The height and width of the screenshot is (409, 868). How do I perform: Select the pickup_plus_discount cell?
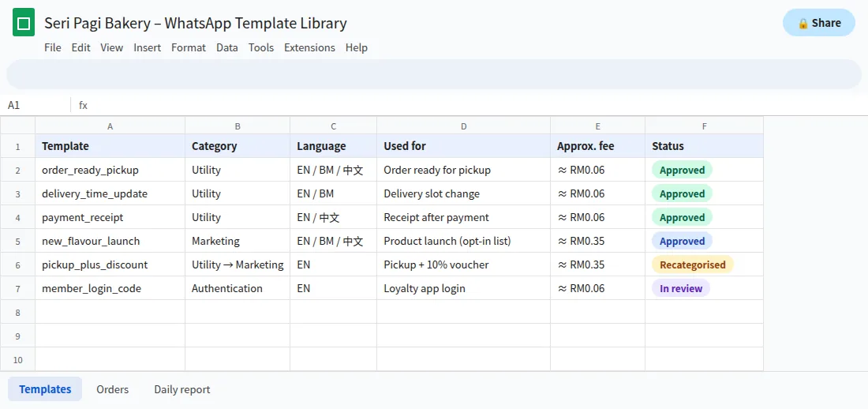point(110,265)
